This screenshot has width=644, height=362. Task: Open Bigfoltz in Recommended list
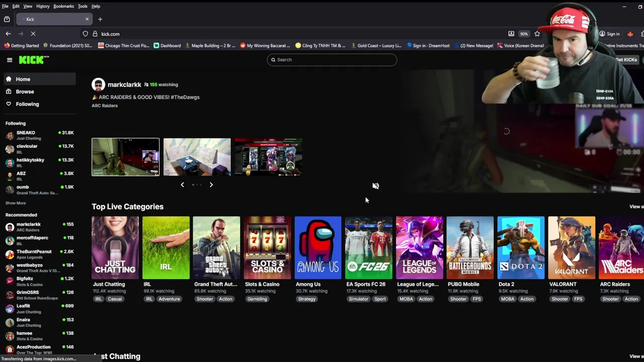pyautogui.click(x=39, y=281)
